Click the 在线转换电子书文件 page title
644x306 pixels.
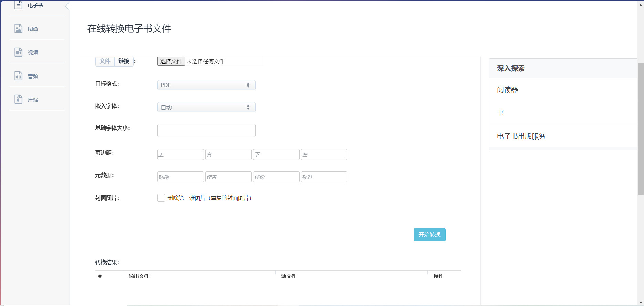[x=129, y=28]
